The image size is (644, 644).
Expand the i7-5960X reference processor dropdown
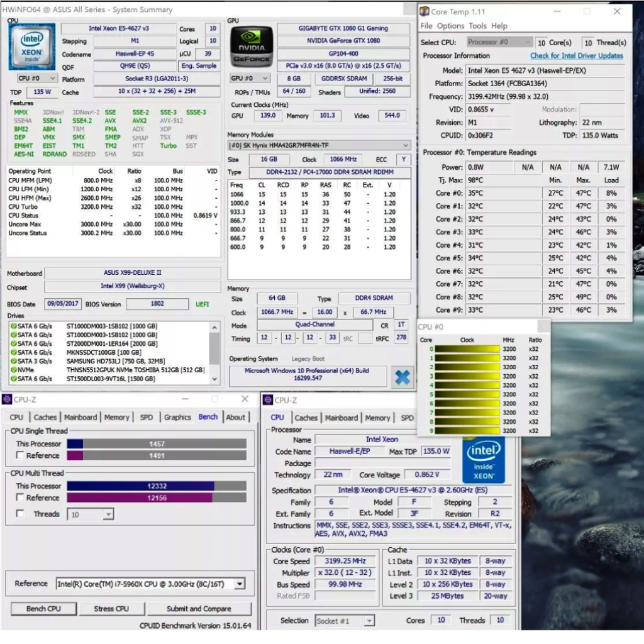[x=150, y=584]
